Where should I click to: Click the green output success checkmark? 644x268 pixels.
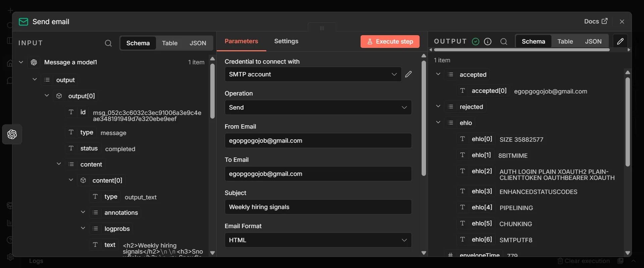tap(476, 42)
